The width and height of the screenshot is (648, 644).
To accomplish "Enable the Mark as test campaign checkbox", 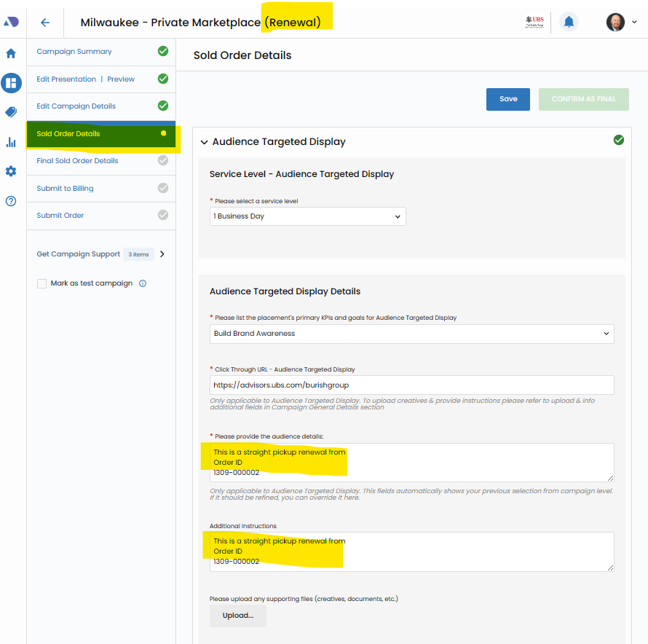I will (x=42, y=283).
